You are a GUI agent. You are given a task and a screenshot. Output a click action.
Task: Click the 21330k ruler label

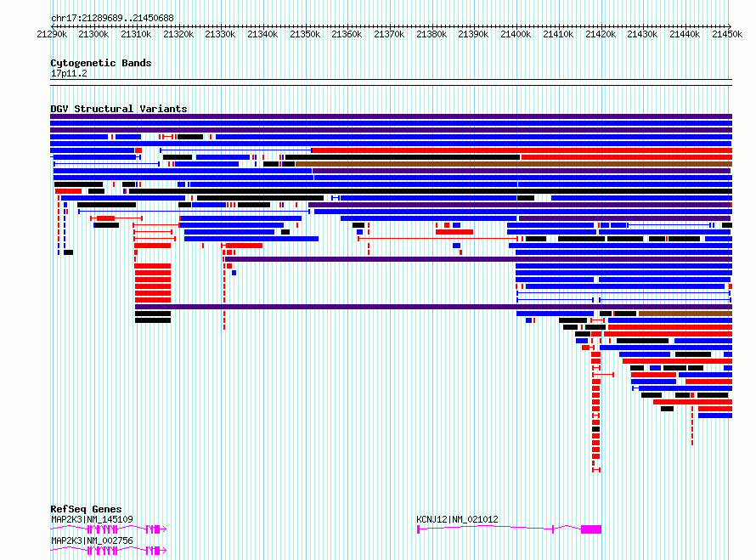220,34
